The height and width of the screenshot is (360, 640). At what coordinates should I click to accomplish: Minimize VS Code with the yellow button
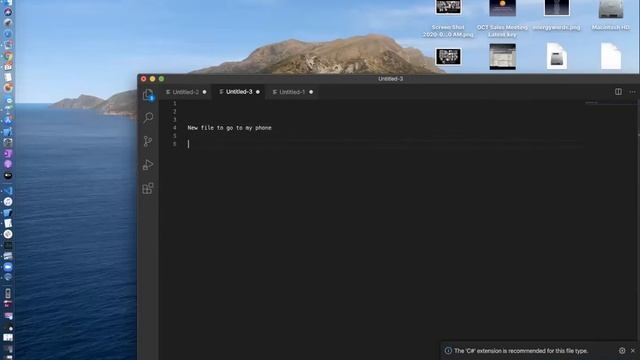pyautogui.click(x=153, y=79)
